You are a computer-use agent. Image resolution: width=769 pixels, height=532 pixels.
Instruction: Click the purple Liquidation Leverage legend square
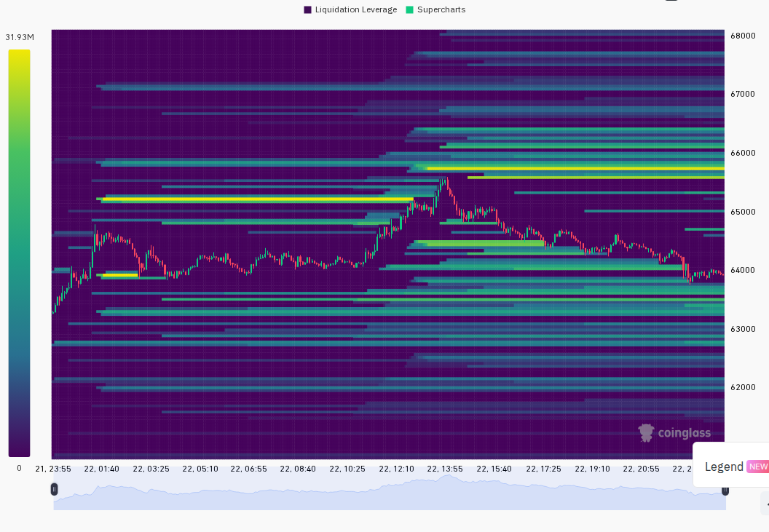(307, 9)
